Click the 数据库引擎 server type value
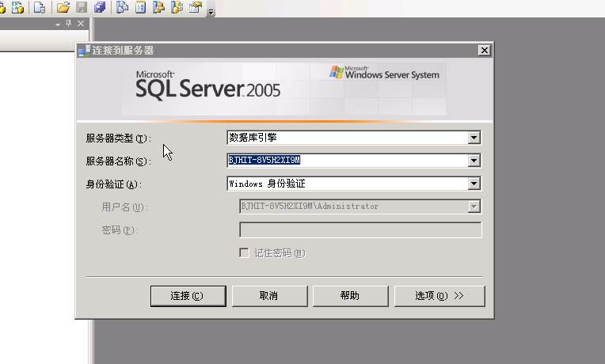The height and width of the screenshot is (364, 605). tap(253, 137)
